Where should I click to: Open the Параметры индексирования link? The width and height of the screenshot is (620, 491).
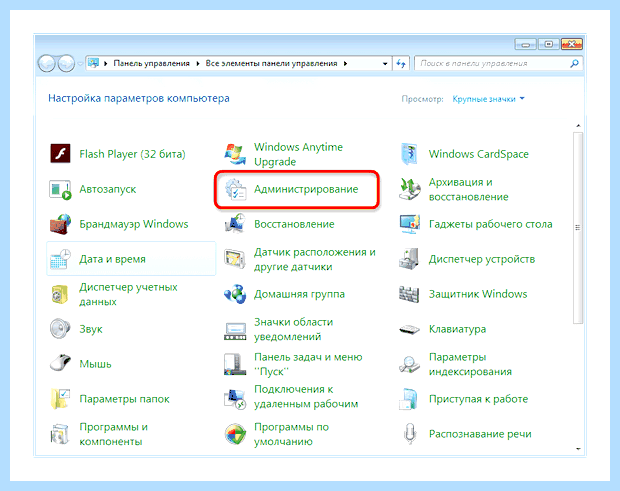tap(470, 364)
